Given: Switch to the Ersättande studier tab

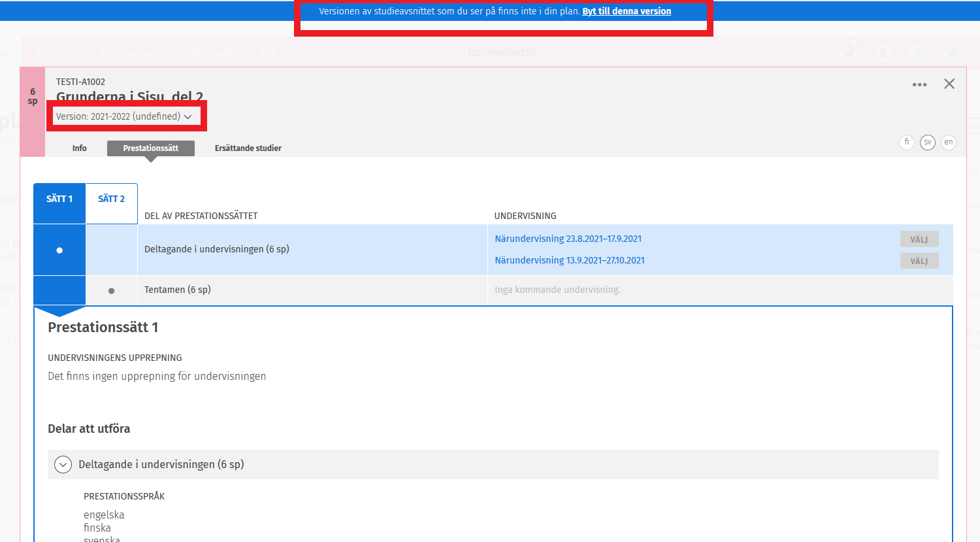Looking at the screenshot, I should tap(248, 148).
